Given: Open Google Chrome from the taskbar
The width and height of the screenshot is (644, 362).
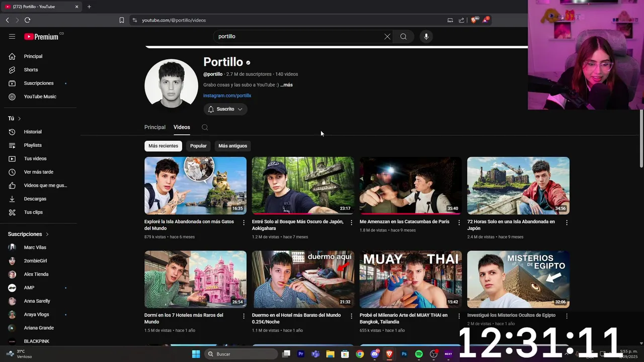Looking at the screenshot, I should pyautogui.click(x=360, y=354).
